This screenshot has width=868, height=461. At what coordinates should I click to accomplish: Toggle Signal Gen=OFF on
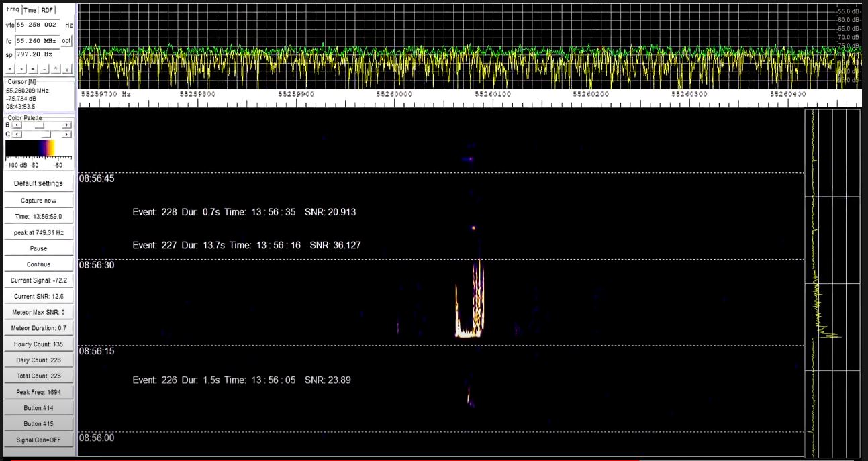click(38, 440)
